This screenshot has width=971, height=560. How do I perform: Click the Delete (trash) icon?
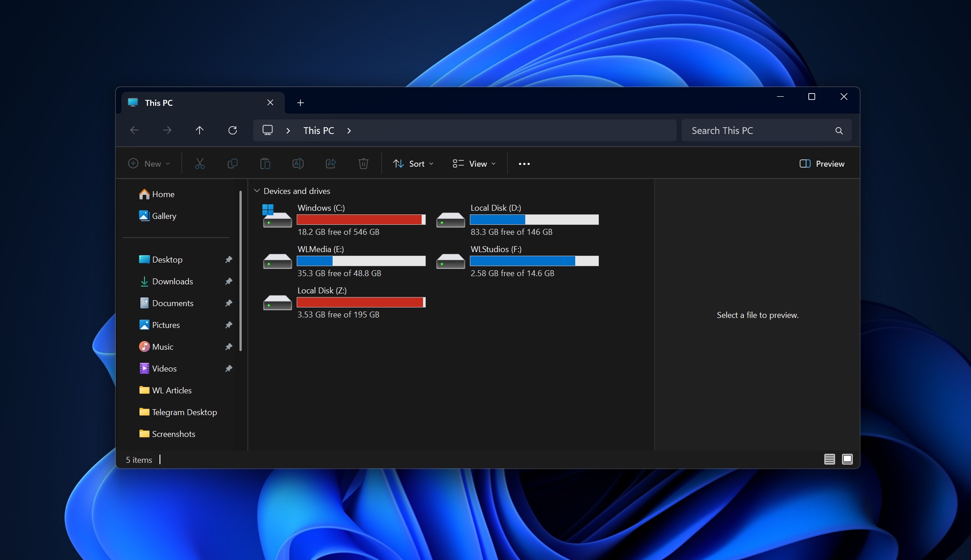(x=363, y=164)
